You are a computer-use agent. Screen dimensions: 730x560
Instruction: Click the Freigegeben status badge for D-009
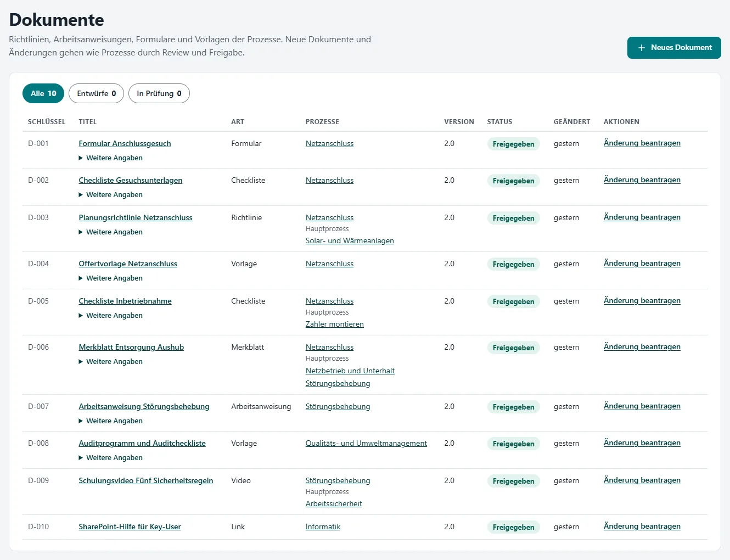513,481
